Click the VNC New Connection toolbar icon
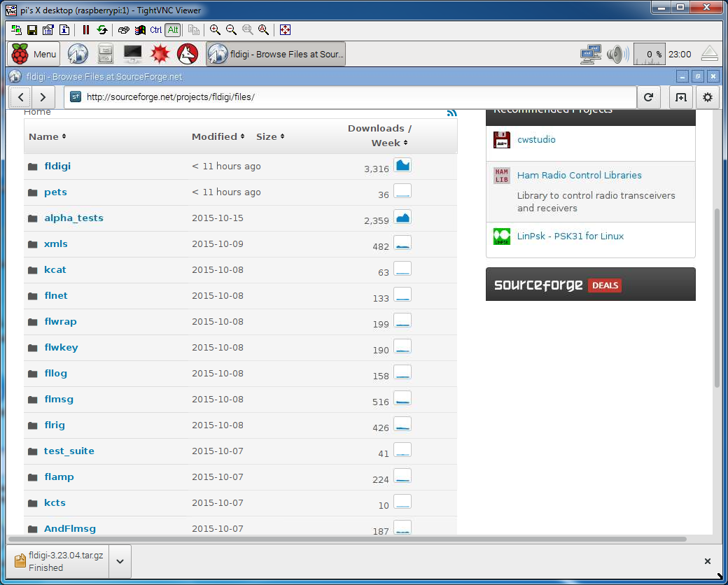728x585 pixels. (17, 30)
